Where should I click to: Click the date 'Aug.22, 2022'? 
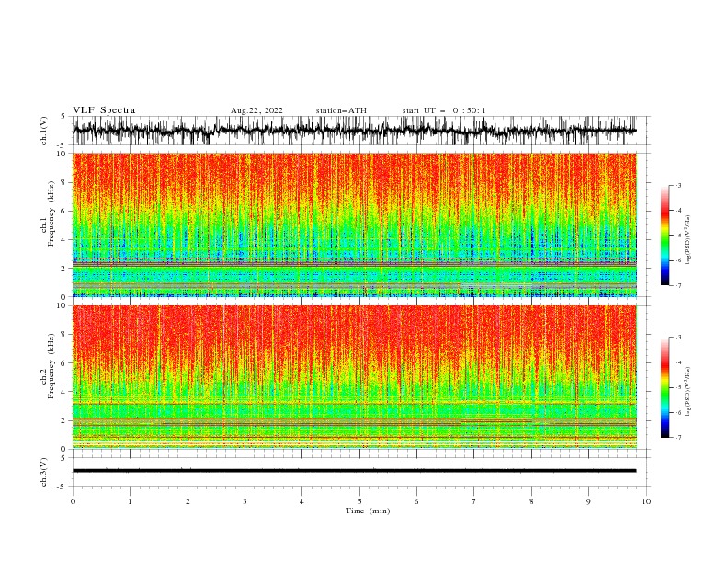pyautogui.click(x=256, y=110)
